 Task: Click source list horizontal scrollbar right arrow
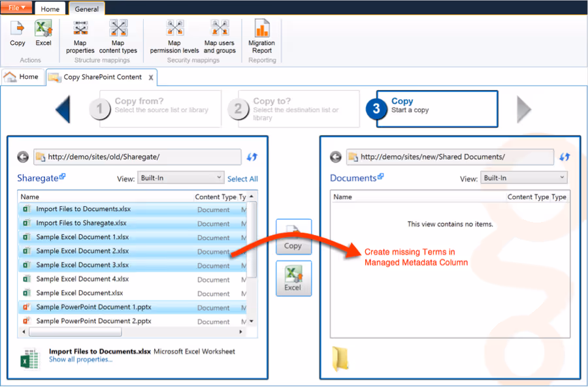click(x=240, y=332)
